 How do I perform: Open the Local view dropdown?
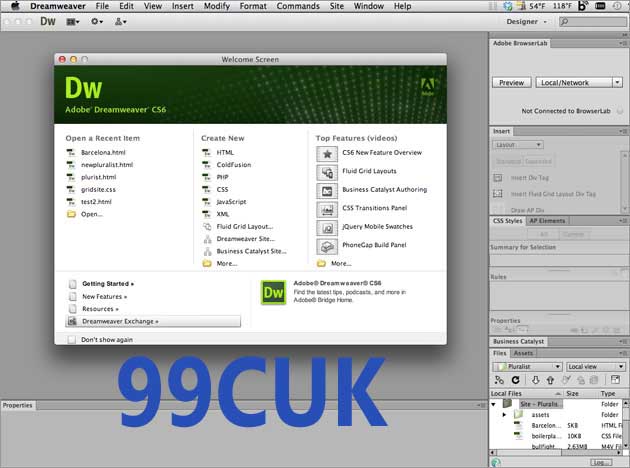point(596,366)
